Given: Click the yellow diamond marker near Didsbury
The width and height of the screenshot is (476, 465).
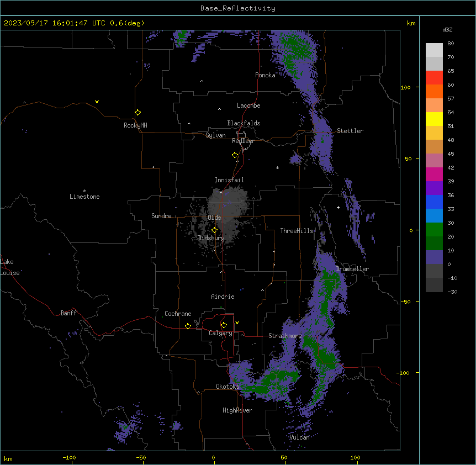Looking at the screenshot, I should (x=215, y=230).
